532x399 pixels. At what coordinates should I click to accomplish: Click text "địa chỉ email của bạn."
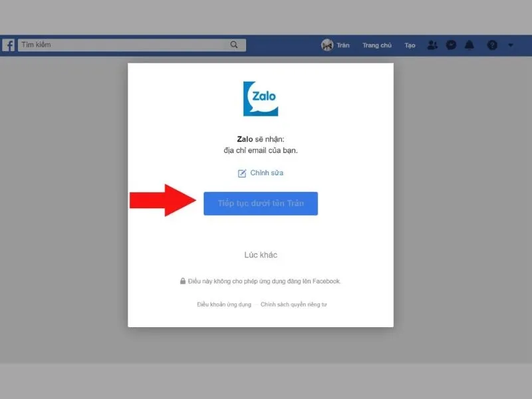261,150
